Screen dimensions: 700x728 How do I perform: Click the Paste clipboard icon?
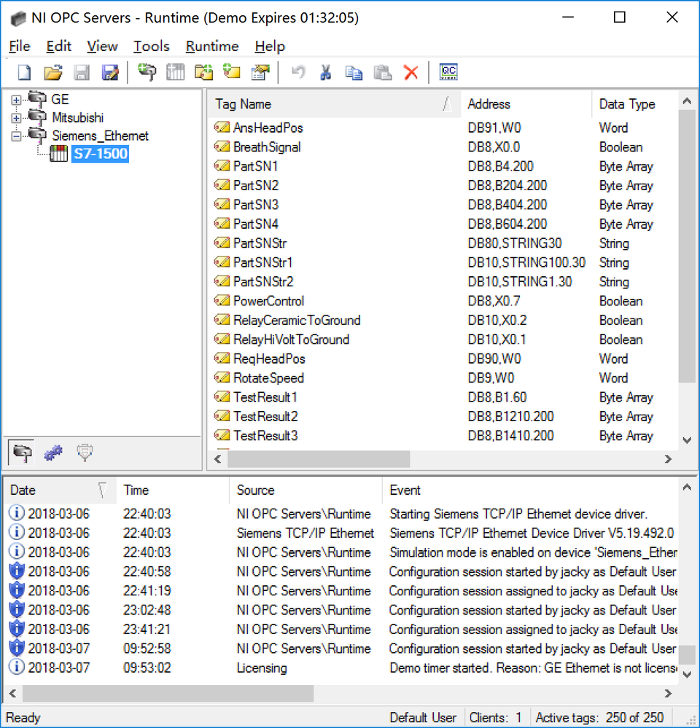383,72
